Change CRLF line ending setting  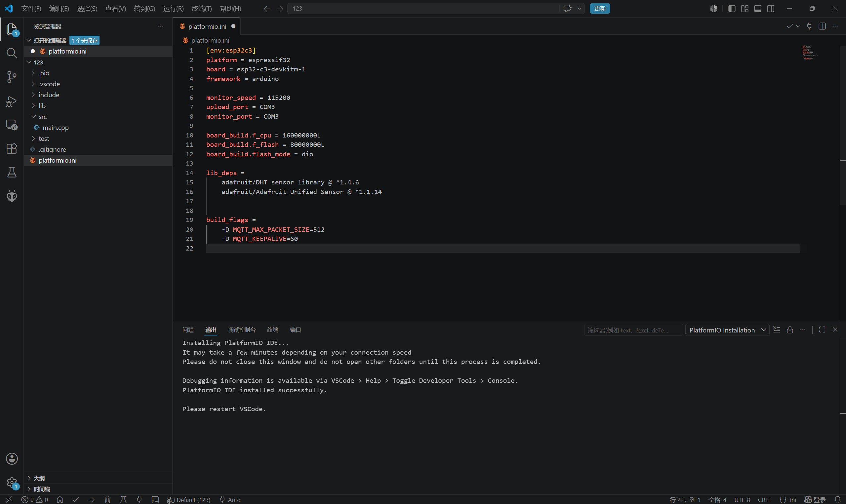[x=764, y=500]
